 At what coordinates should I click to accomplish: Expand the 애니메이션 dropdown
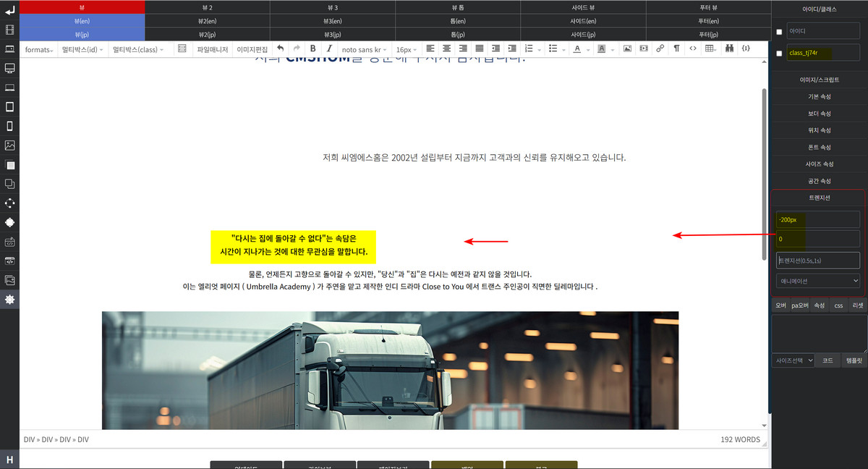(818, 281)
